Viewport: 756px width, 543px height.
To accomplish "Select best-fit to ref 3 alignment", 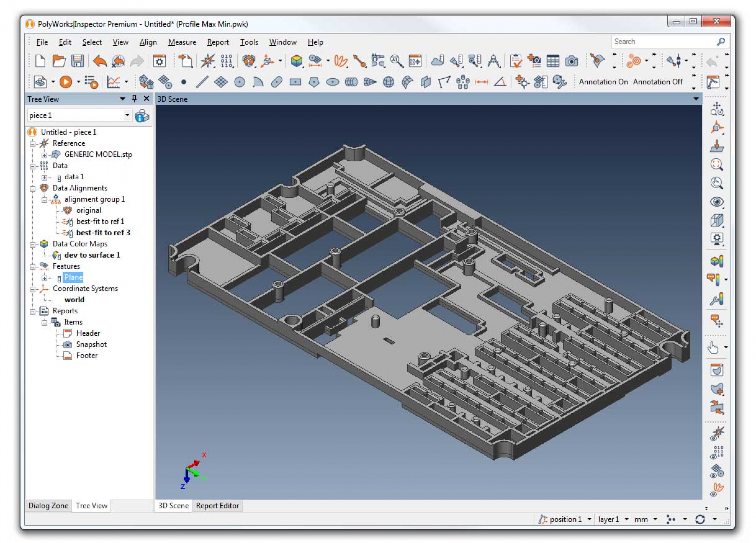I will coord(103,233).
